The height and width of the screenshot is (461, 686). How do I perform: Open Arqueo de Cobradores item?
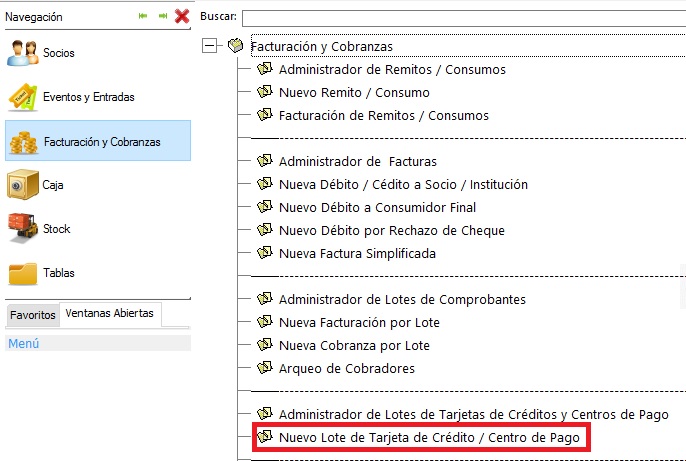click(x=346, y=368)
